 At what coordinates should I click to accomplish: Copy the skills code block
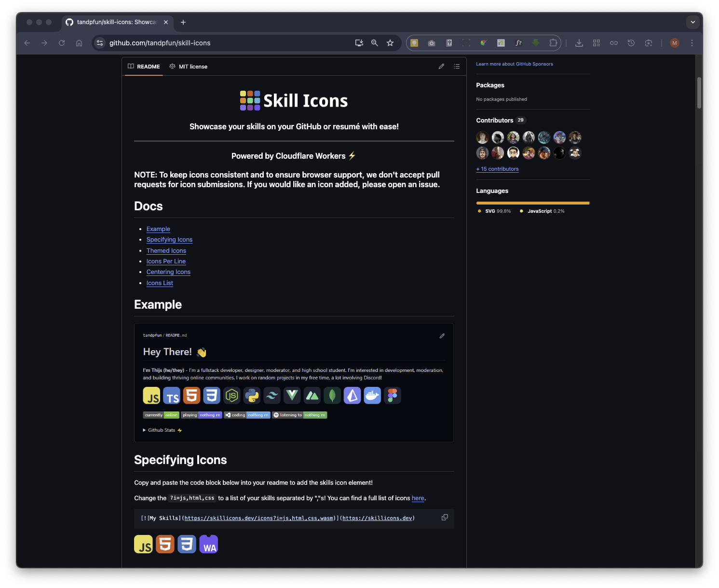point(445,518)
